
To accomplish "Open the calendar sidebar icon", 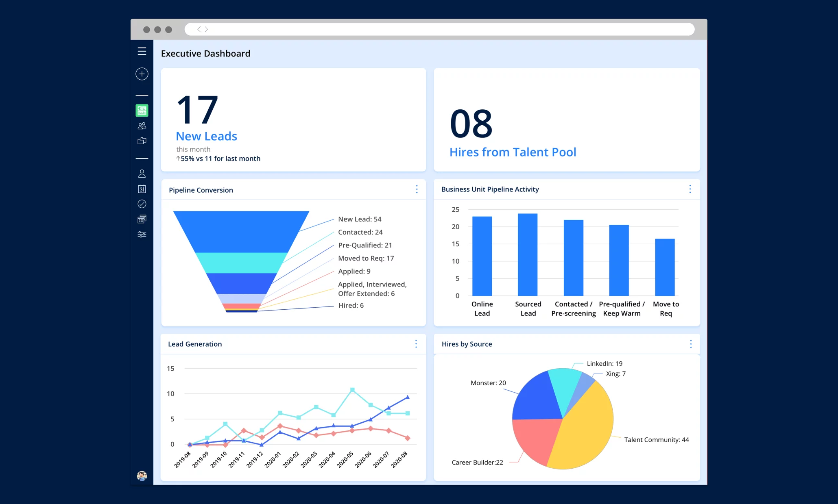I will pos(142,189).
